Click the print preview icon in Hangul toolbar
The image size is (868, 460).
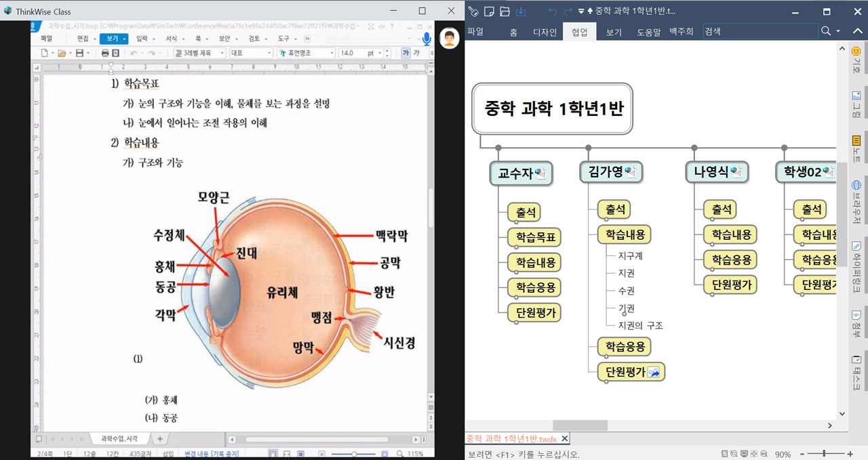point(115,53)
